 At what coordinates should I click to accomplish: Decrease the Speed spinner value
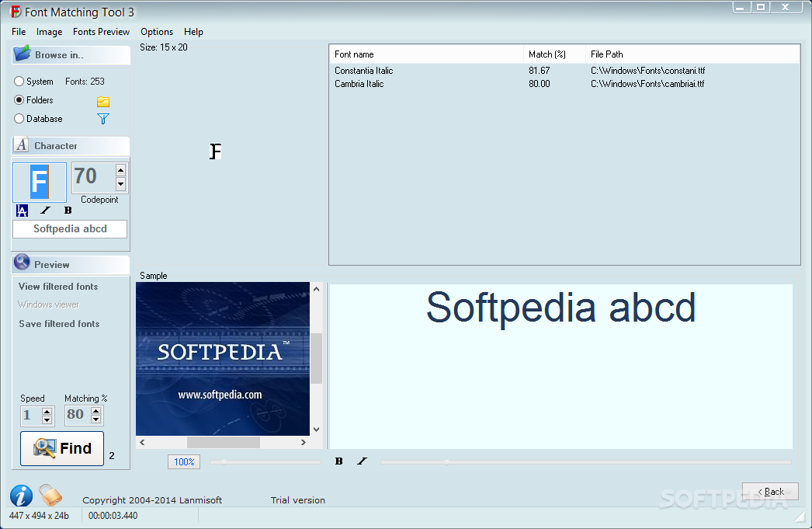(x=47, y=419)
